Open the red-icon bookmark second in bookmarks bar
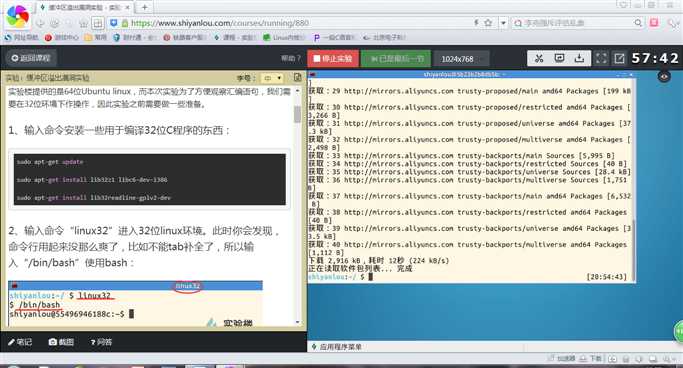This screenshot has height=368, width=683. click(61, 37)
